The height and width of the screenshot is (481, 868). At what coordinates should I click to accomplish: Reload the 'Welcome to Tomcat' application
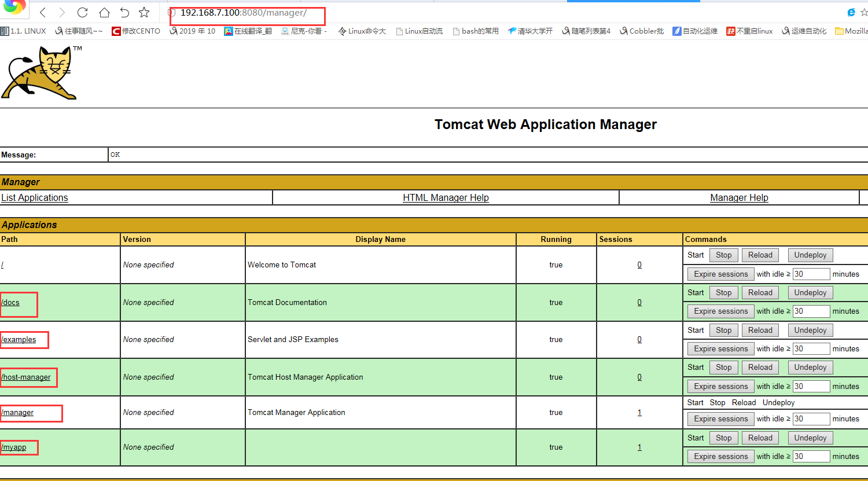coord(760,255)
